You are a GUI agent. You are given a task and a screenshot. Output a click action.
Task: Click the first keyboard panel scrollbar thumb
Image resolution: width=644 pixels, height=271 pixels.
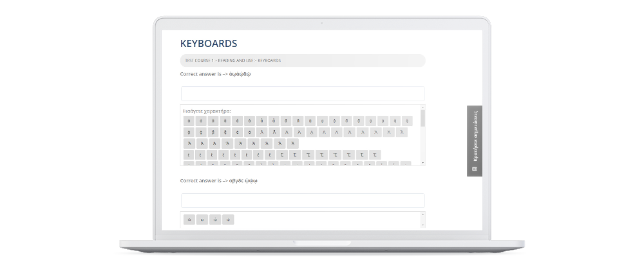pos(423,118)
